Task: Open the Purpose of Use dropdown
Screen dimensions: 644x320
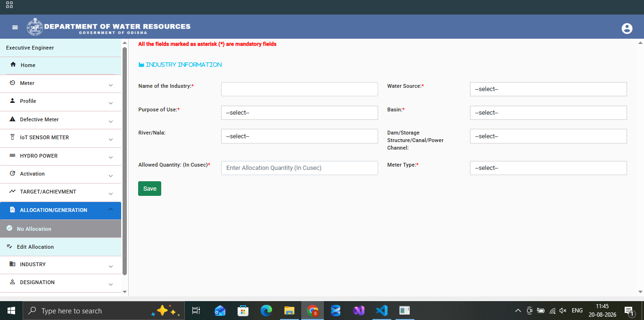Action: click(x=299, y=113)
